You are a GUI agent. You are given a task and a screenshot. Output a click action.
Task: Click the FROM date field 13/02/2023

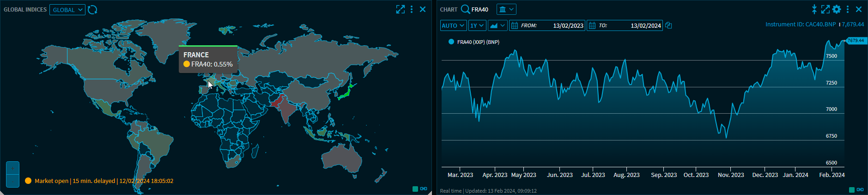pos(568,25)
